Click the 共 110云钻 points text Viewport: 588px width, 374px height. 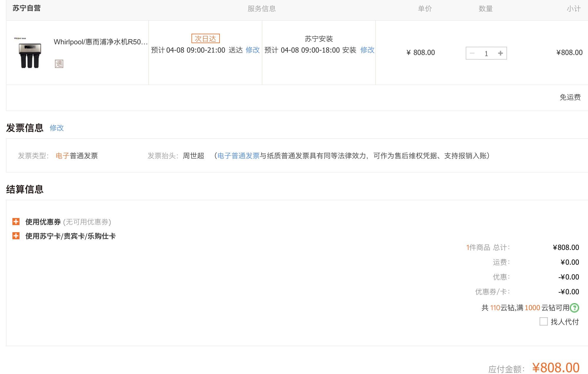click(498, 308)
